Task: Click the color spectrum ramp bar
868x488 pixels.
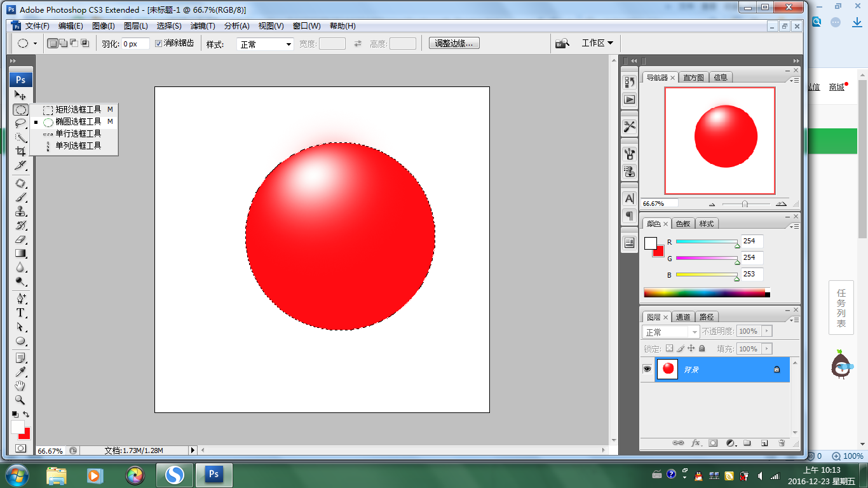Action: 705,293
